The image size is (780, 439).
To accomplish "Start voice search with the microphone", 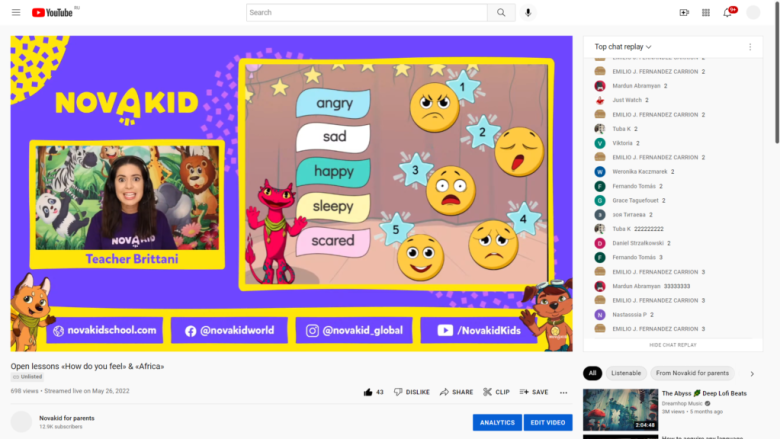I will 528,13.
